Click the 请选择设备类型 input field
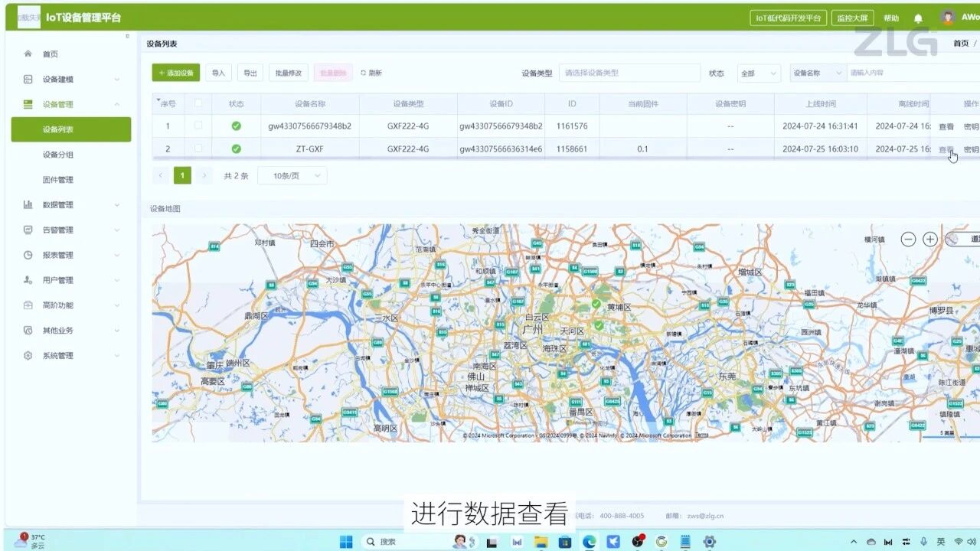 pyautogui.click(x=629, y=73)
